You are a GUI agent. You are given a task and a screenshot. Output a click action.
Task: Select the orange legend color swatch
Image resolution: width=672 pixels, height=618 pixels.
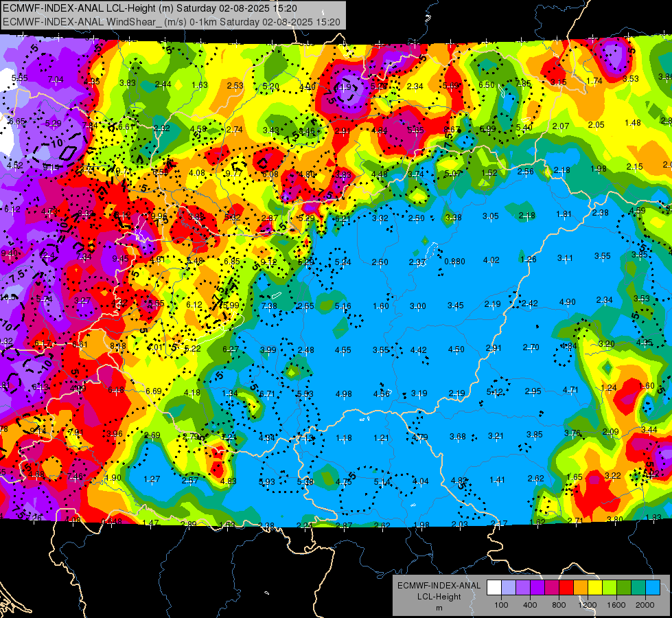pyautogui.click(x=581, y=588)
